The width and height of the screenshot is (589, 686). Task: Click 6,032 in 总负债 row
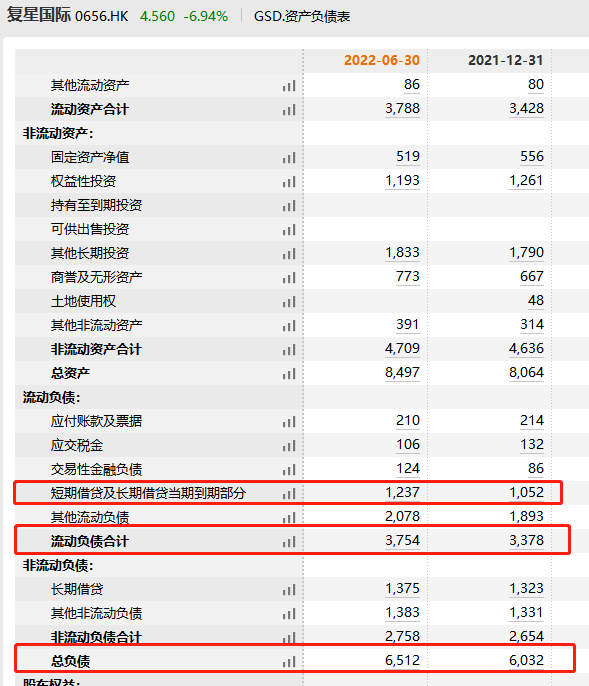(x=526, y=661)
